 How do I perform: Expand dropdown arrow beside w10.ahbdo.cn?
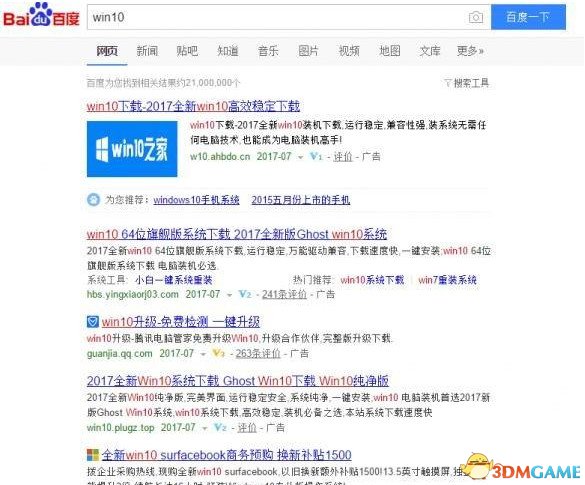click(x=300, y=157)
